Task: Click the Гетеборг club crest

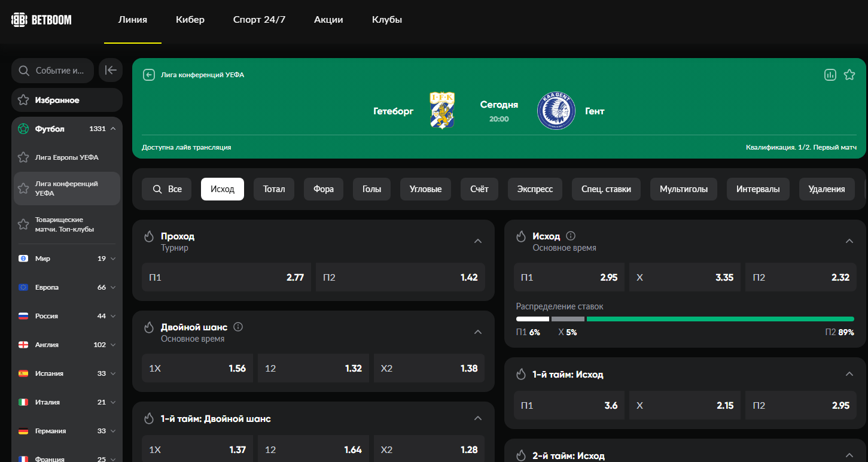Action: pos(442,110)
